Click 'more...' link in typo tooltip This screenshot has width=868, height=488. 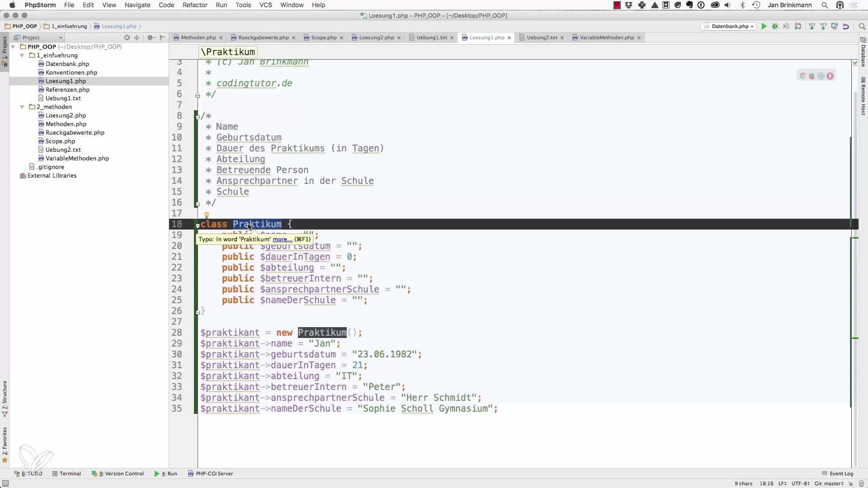(283, 239)
